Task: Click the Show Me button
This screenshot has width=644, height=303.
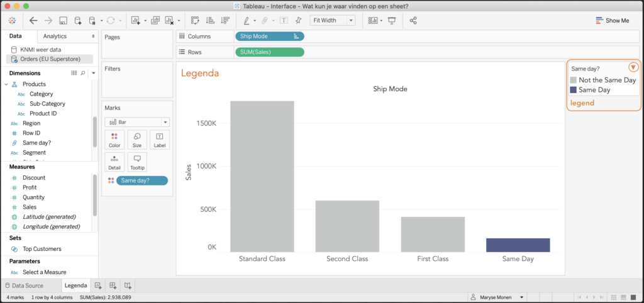Action: point(611,21)
